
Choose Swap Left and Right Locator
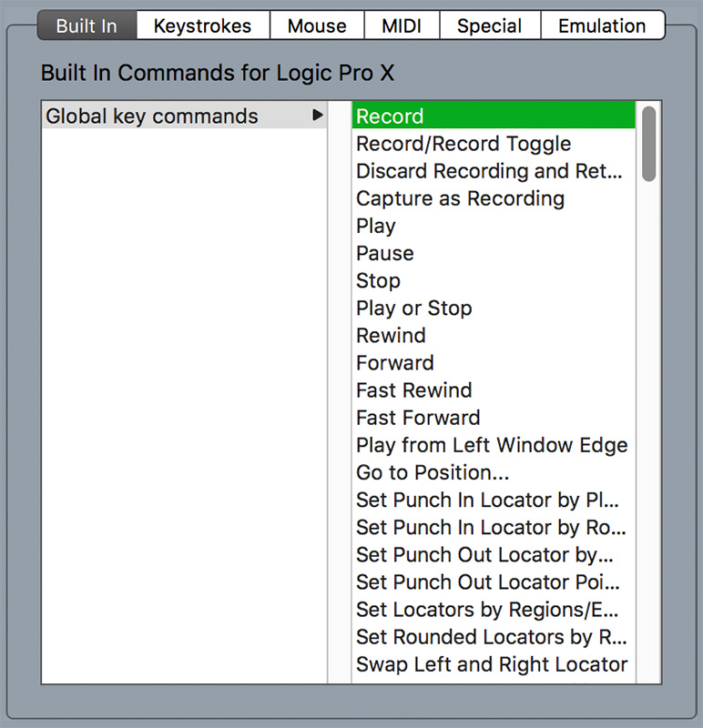(494, 664)
